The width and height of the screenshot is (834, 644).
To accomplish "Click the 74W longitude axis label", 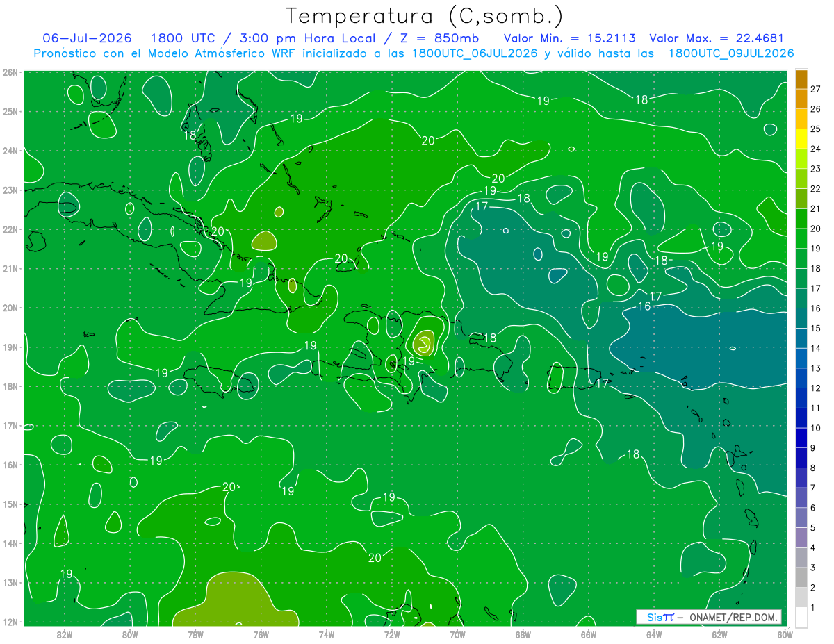I will (327, 634).
